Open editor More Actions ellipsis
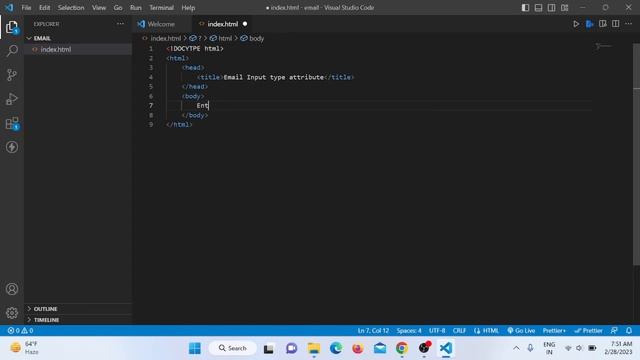 629,24
